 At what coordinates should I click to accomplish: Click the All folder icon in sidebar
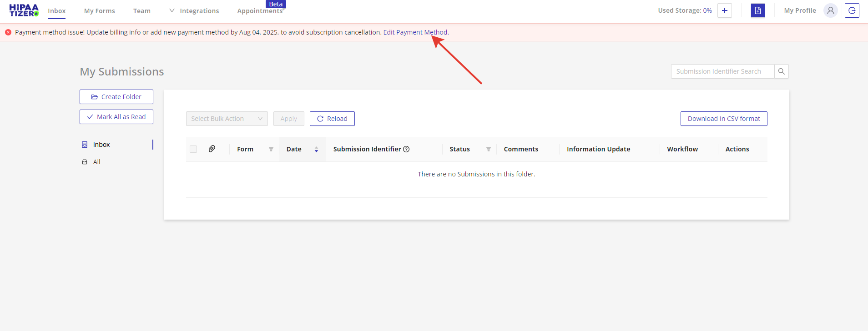pyautogui.click(x=85, y=162)
